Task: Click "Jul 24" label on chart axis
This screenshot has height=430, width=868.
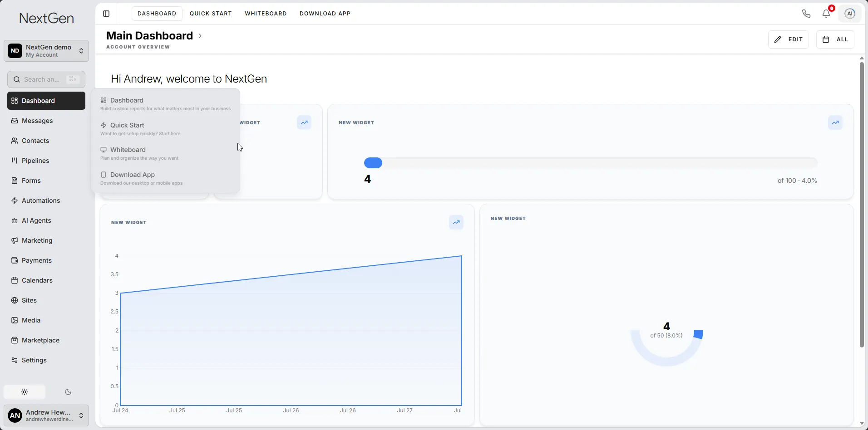Action: click(x=120, y=410)
